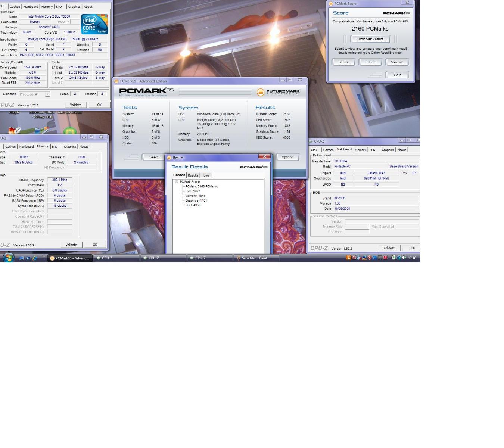
Task: Switch to PCMark05 taskbar button
Action: [x=70, y=258]
